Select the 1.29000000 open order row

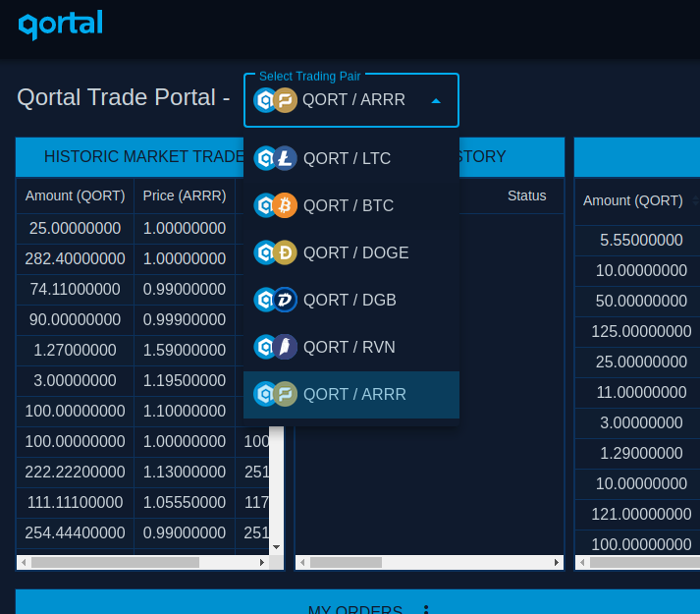coord(637,453)
